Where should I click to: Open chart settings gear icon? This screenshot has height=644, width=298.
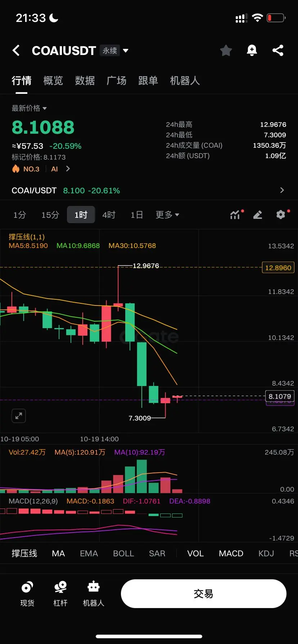tap(282, 215)
